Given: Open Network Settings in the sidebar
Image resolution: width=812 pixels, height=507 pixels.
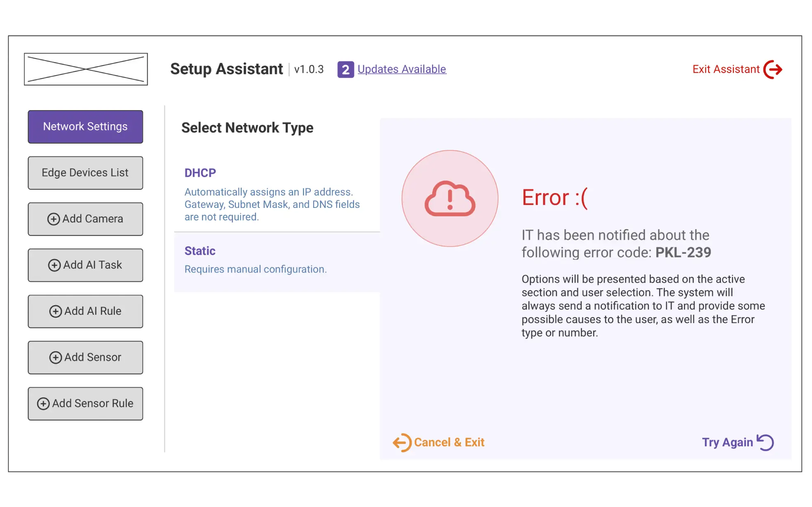Looking at the screenshot, I should tap(85, 127).
